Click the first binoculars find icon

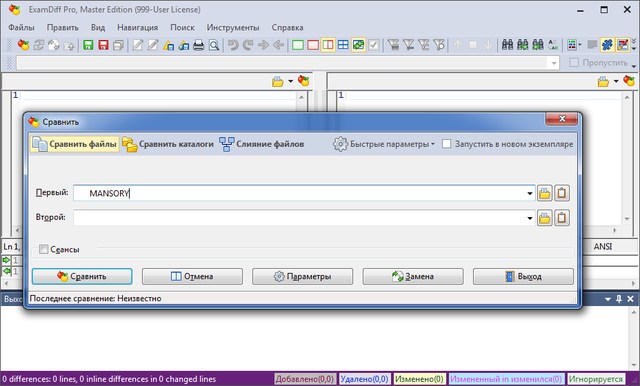tap(507, 44)
